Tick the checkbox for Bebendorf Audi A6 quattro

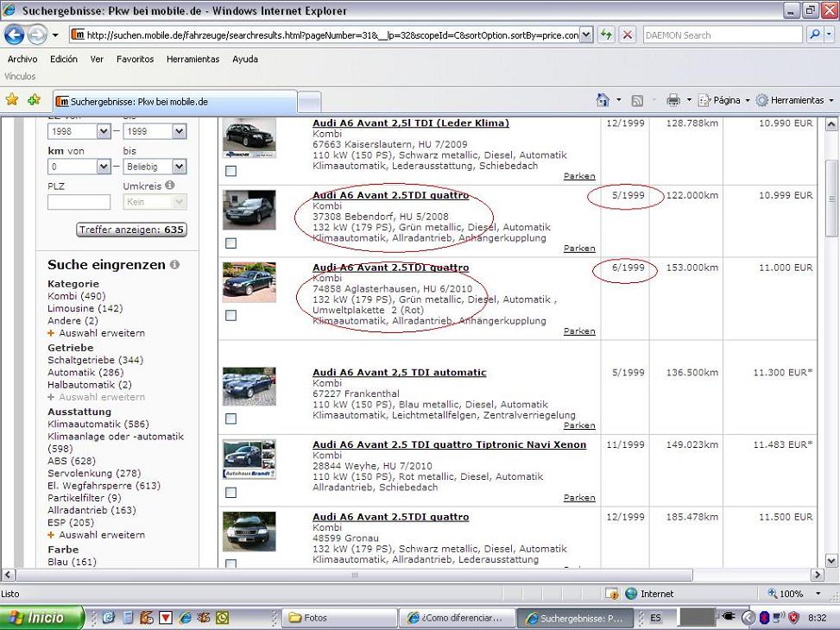point(231,243)
